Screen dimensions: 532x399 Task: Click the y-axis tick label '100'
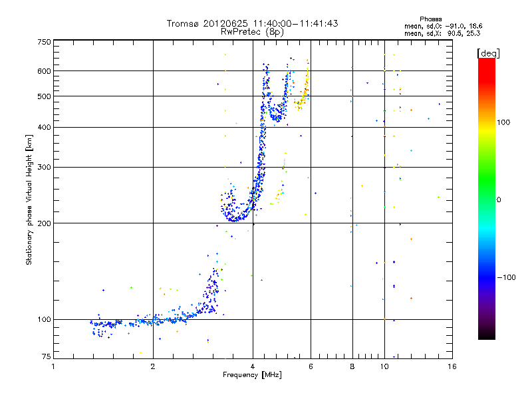click(x=44, y=320)
